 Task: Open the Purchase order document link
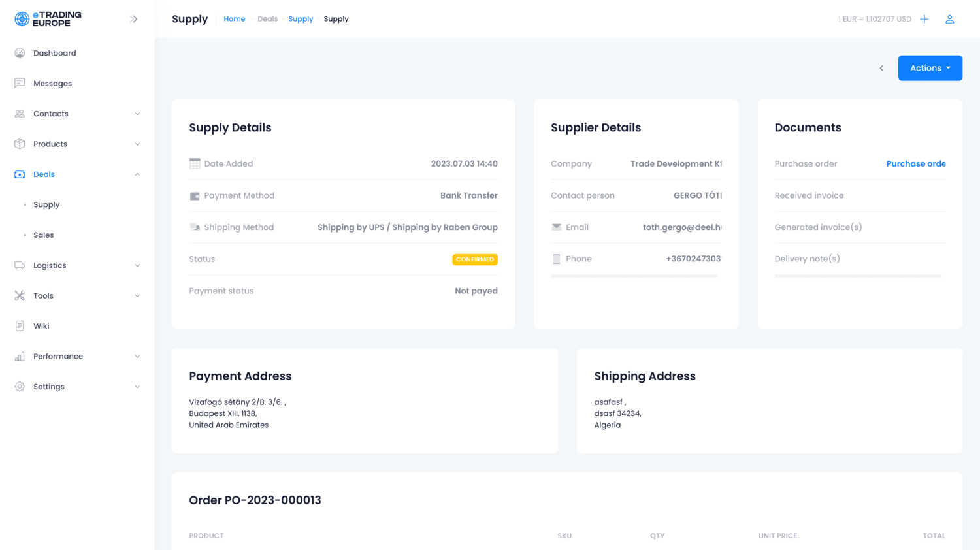[x=915, y=164]
